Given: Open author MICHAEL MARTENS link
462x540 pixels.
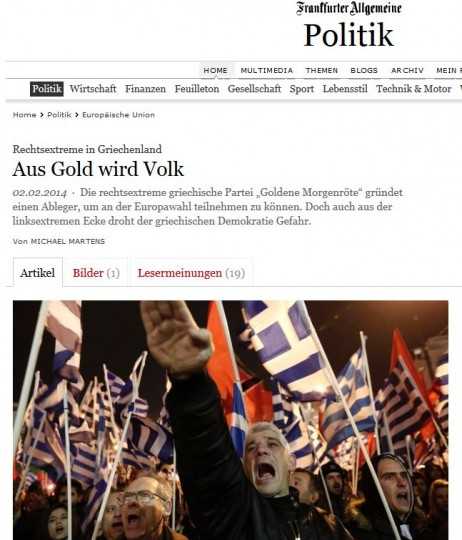Looking at the screenshot, I should pos(68,241).
